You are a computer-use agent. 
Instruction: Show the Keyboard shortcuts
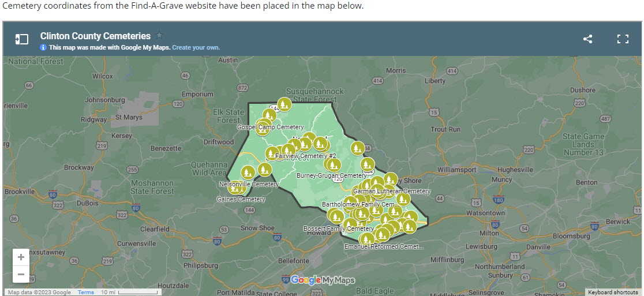click(x=613, y=293)
